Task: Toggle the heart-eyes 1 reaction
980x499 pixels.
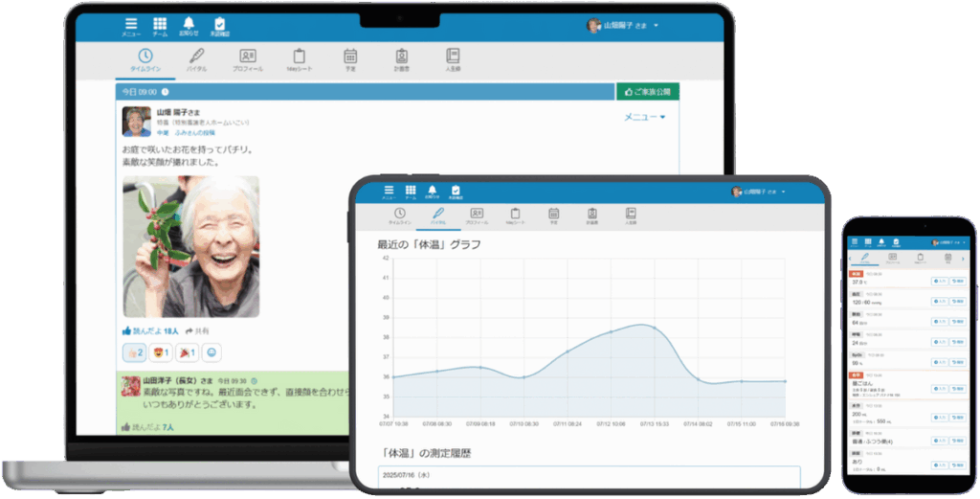Action: click(161, 352)
